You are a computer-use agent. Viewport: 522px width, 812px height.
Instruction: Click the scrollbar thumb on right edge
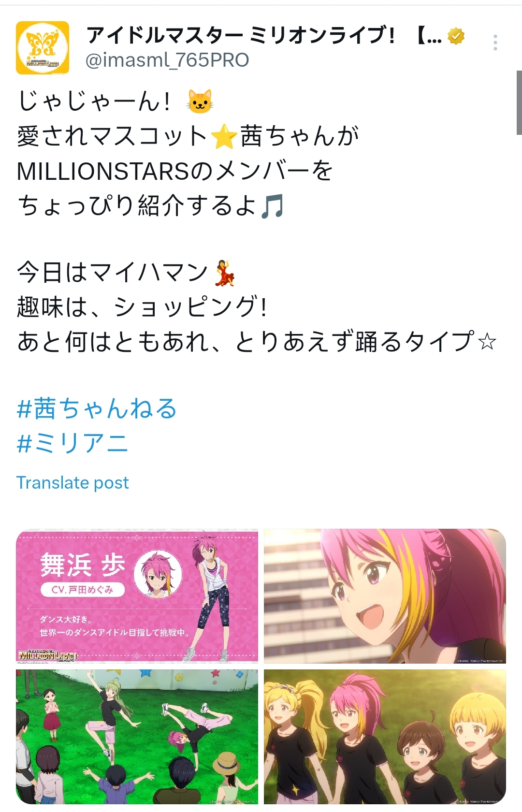(x=519, y=102)
